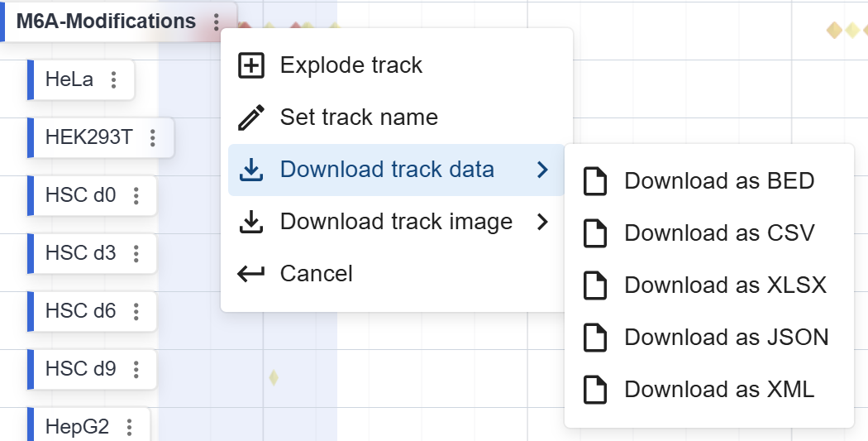The image size is (868, 441).
Task: Open HSC d9 track options menu
Action: coord(136,370)
